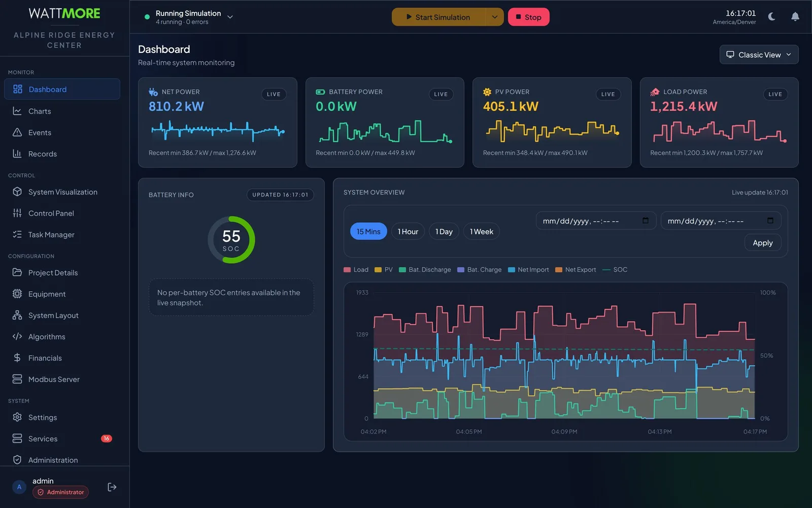Click the Control Panel sliders icon

17,213
